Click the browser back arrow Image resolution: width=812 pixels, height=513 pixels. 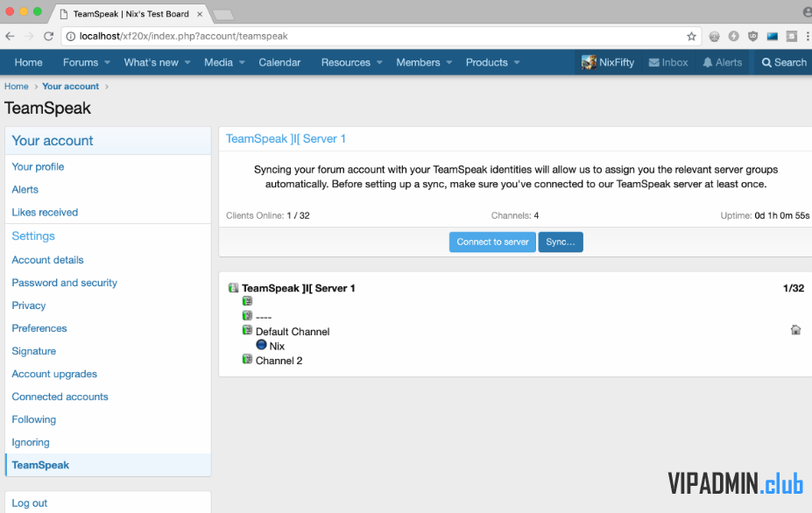click(x=10, y=36)
